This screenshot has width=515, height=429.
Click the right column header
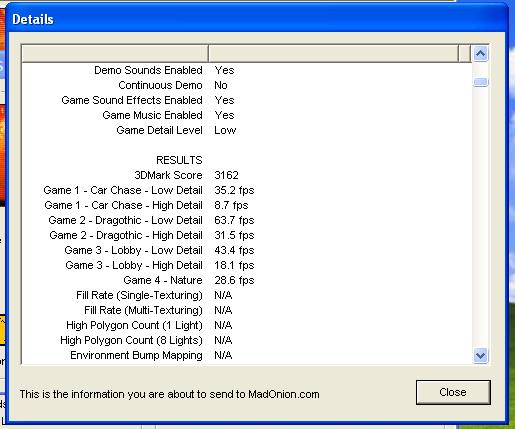[333, 53]
